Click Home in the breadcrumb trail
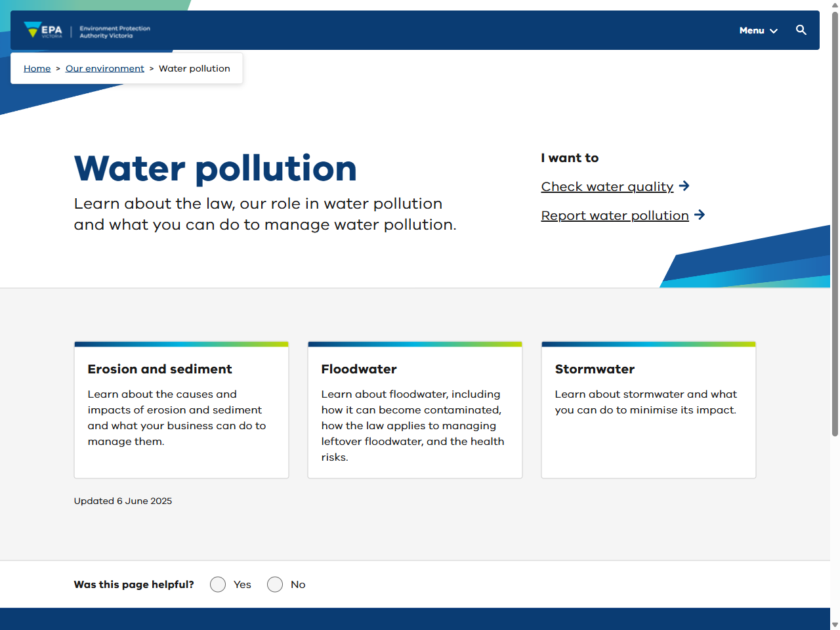The height and width of the screenshot is (630, 840). tap(37, 68)
